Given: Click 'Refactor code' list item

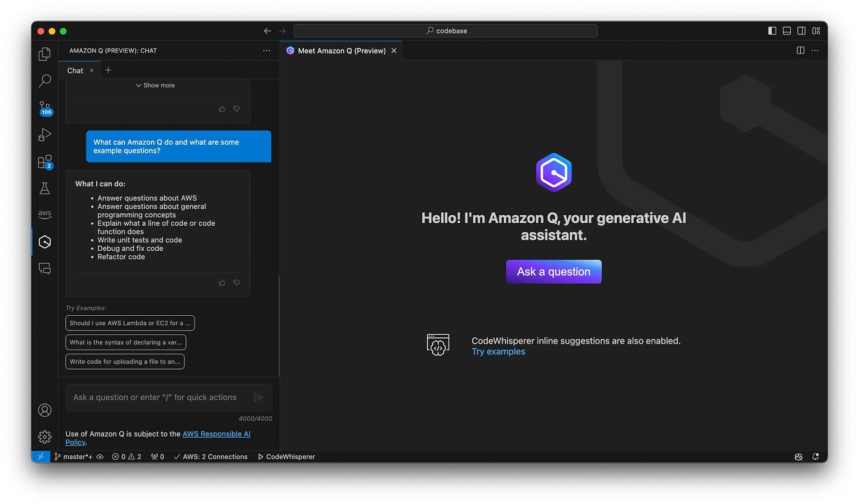Looking at the screenshot, I should [x=121, y=257].
